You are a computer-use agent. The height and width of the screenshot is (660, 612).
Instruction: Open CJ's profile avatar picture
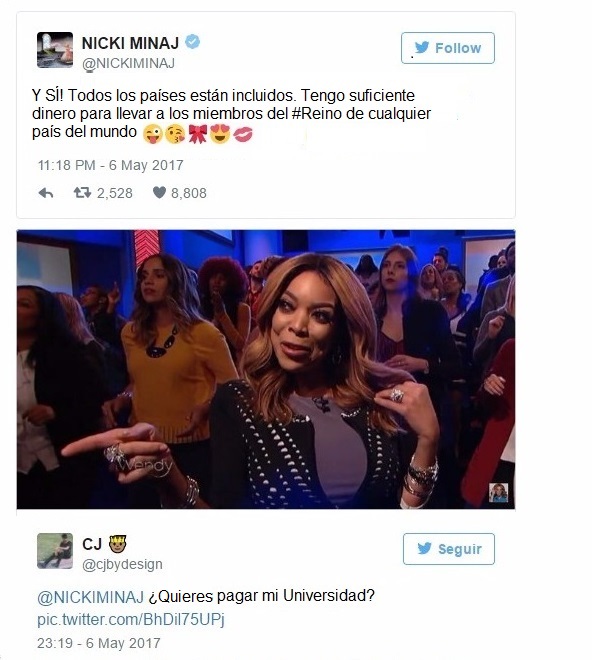click(x=55, y=551)
